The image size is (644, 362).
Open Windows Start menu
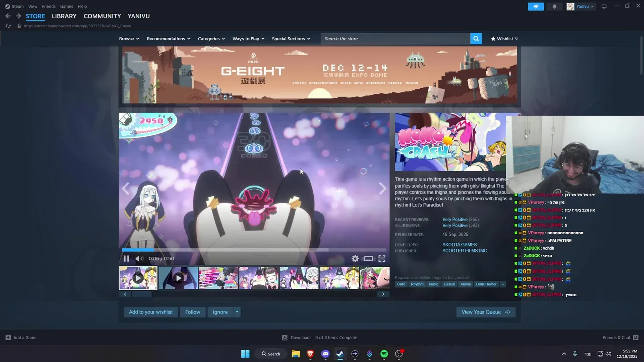245,354
